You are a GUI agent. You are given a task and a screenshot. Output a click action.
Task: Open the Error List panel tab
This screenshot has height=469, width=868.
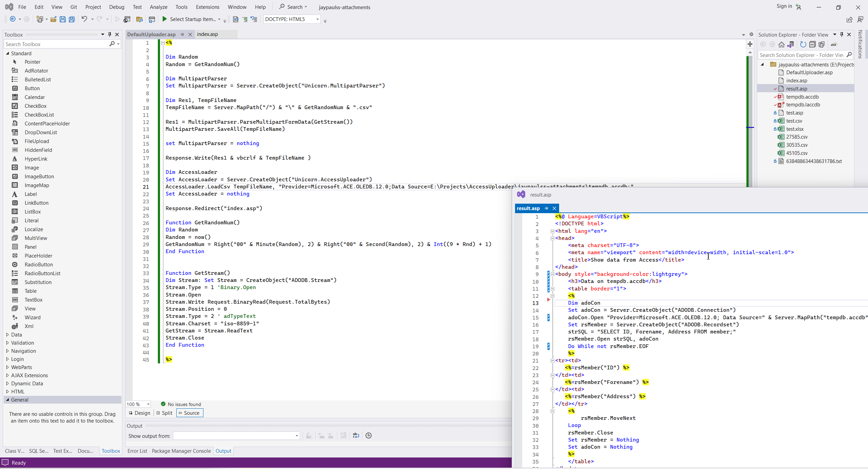point(137,451)
